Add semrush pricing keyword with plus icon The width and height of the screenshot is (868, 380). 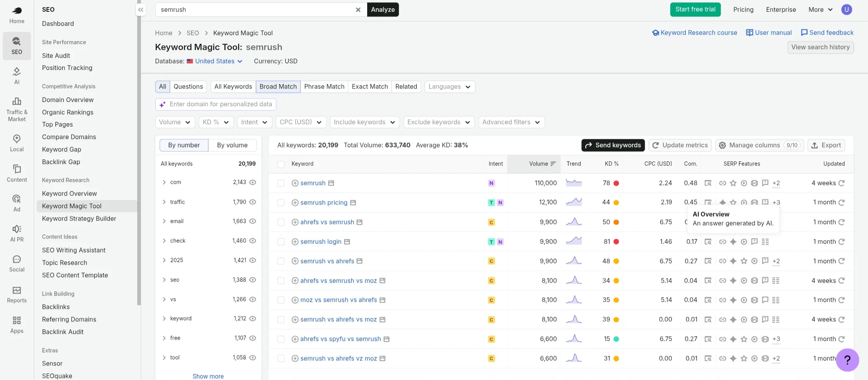pos(295,203)
